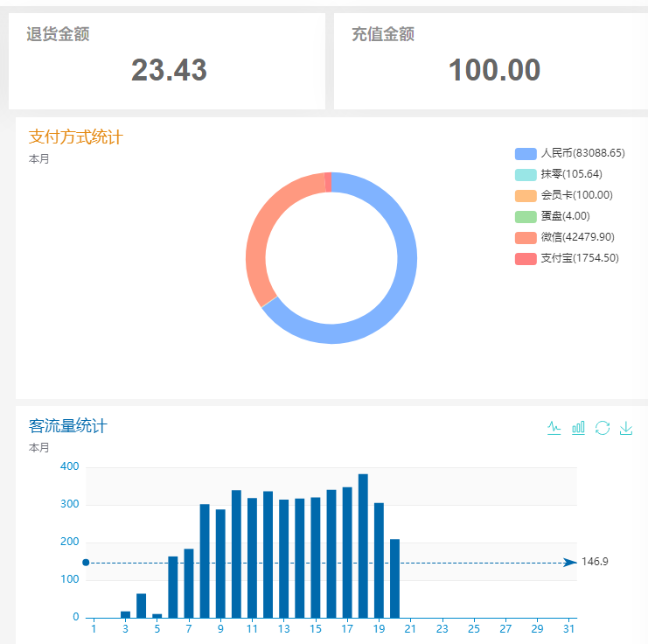Image resolution: width=648 pixels, height=644 pixels.
Task: Switch customer flow chart to bar view
Action: tap(578, 428)
